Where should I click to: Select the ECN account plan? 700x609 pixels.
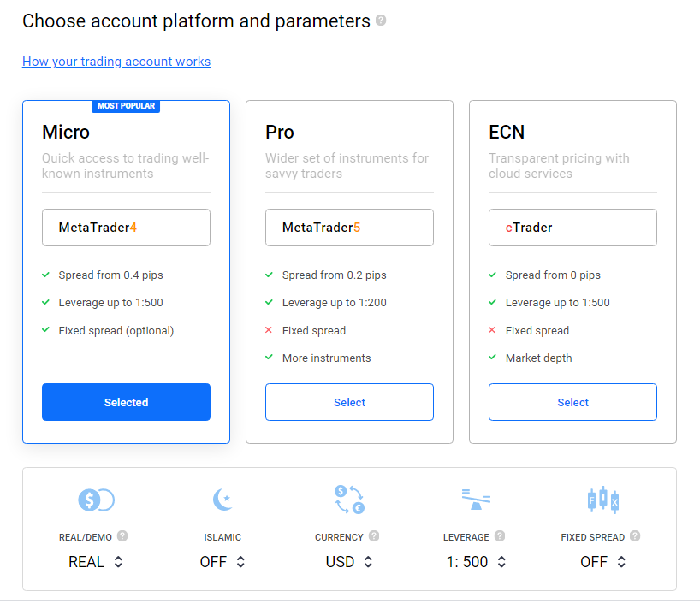pyautogui.click(x=572, y=402)
